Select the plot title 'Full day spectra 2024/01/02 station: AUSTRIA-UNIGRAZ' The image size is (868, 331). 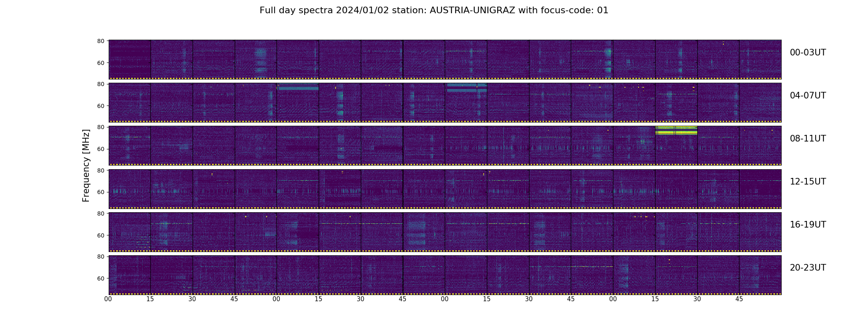point(387,10)
